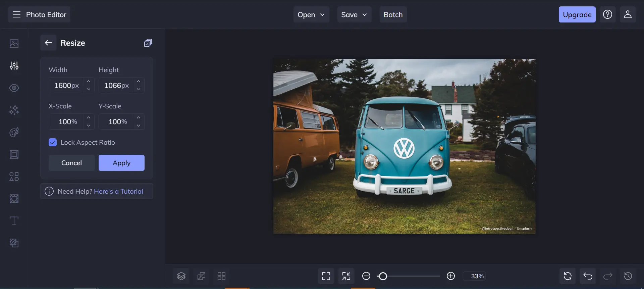
Task: Select the Text tool in sidebar
Action: 14,221
